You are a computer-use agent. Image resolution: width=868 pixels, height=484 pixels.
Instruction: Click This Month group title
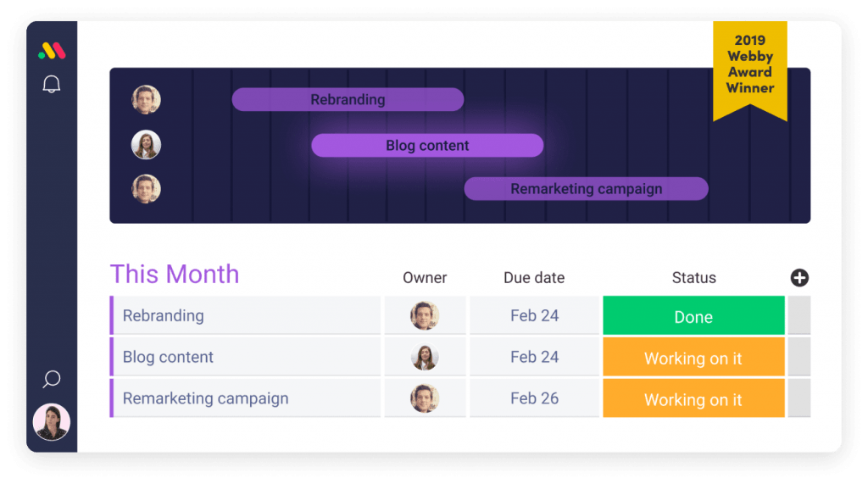tap(175, 274)
